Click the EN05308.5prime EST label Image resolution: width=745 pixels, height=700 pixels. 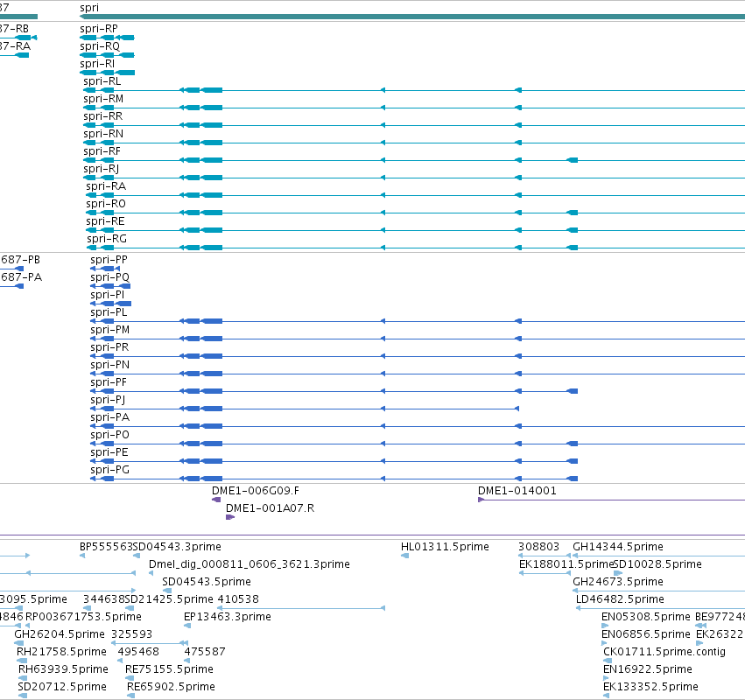pyautogui.click(x=646, y=617)
